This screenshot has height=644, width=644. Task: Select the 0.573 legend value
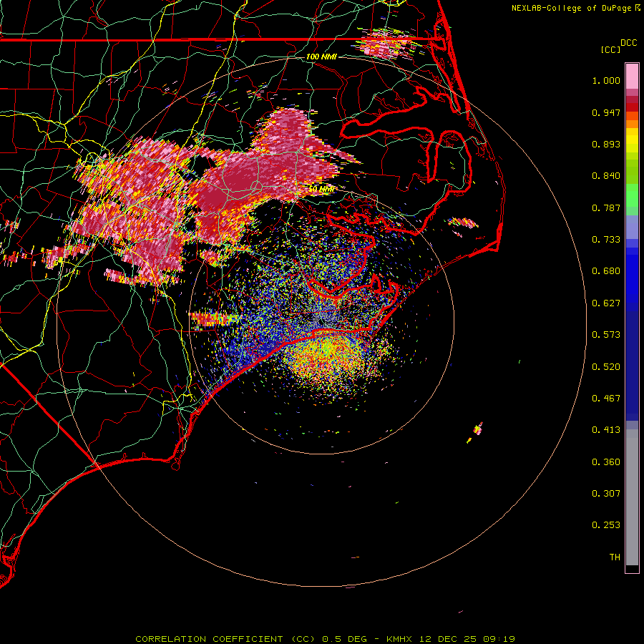[x=606, y=335]
